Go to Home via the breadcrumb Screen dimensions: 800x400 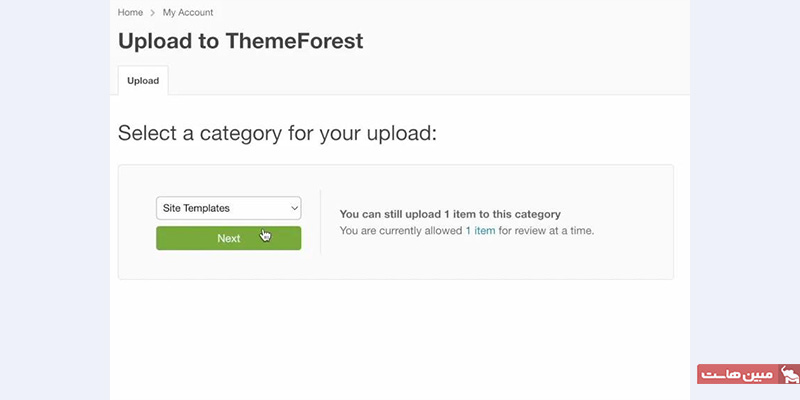click(130, 13)
